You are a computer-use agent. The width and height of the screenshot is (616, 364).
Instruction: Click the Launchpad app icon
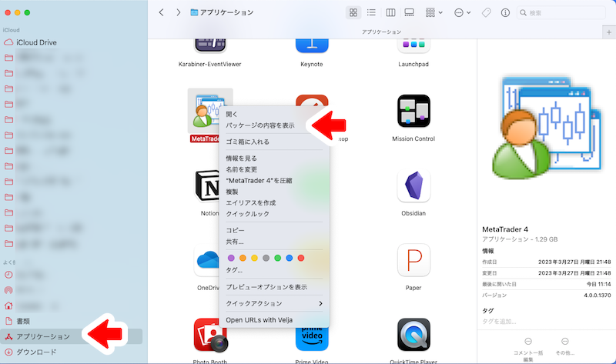(x=413, y=46)
